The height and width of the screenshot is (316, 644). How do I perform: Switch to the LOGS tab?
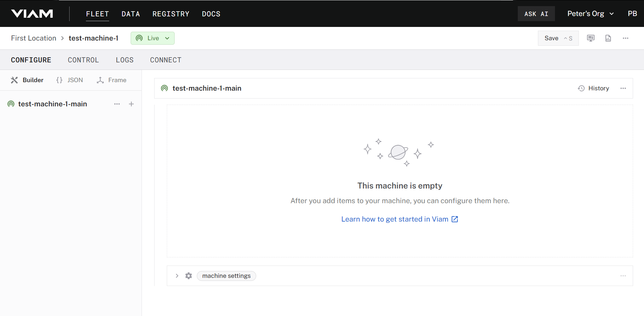pos(125,60)
